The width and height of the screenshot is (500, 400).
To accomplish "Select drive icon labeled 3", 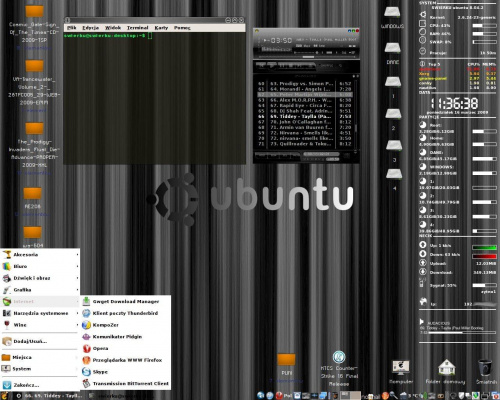I will point(394,151).
